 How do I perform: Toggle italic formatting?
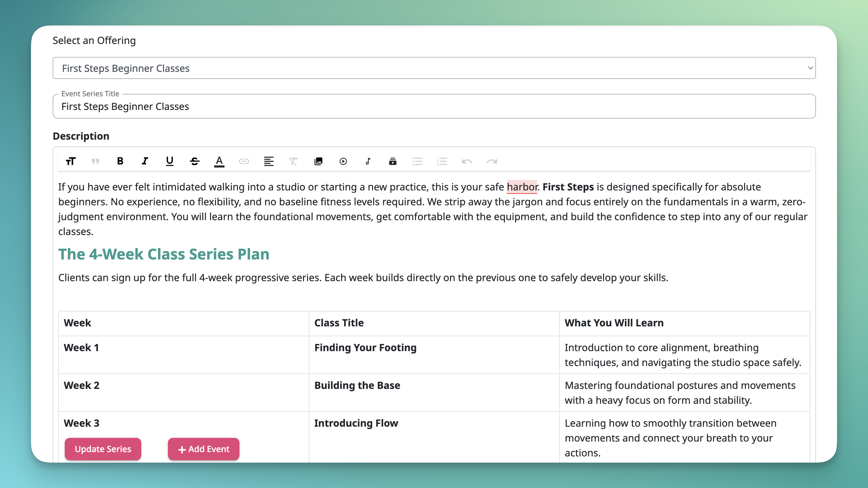(x=145, y=161)
